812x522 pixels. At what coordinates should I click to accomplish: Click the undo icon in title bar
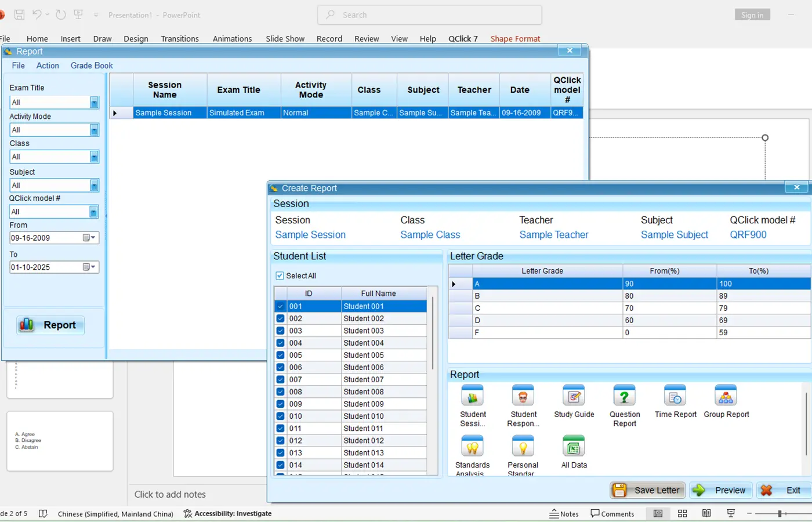pos(37,14)
